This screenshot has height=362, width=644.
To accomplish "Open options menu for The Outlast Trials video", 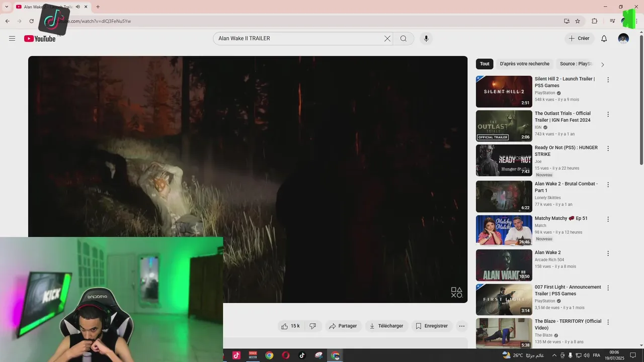I will 608,115.
